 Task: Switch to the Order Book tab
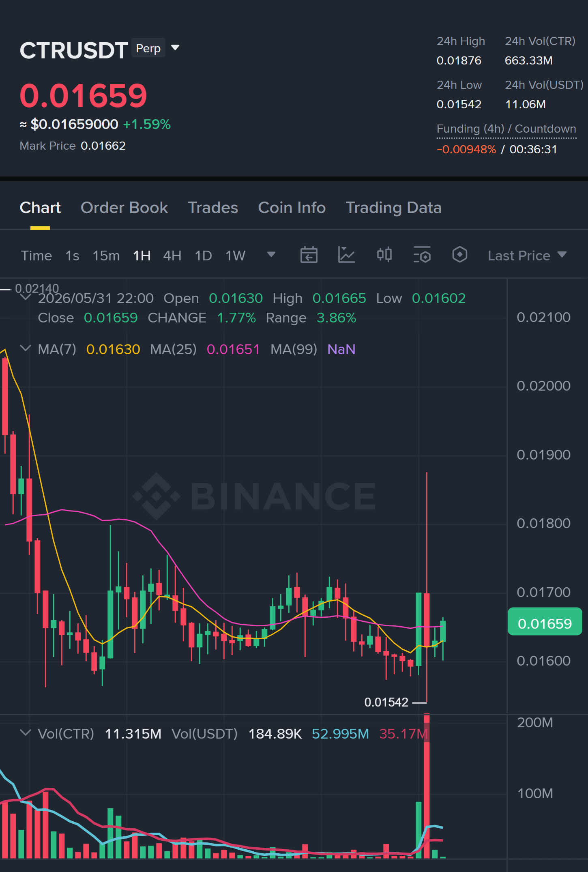click(x=124, y=208)
